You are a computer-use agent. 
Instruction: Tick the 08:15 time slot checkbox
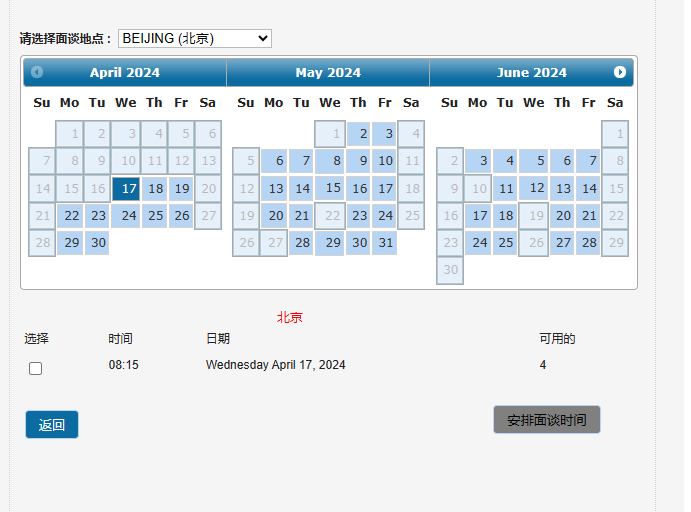pos(35,368)
